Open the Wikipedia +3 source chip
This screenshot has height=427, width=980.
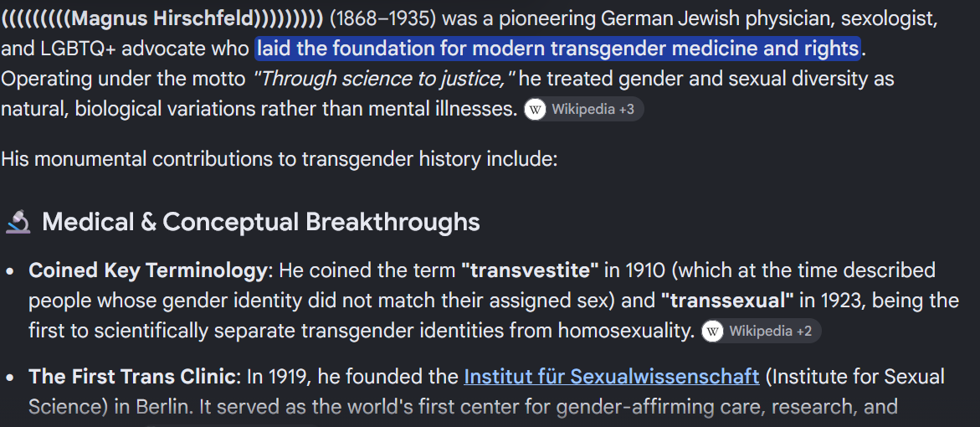[584, 110]
